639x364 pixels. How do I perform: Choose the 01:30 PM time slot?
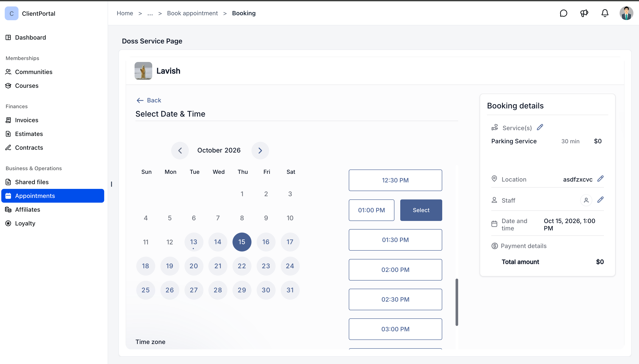[395, 240]
